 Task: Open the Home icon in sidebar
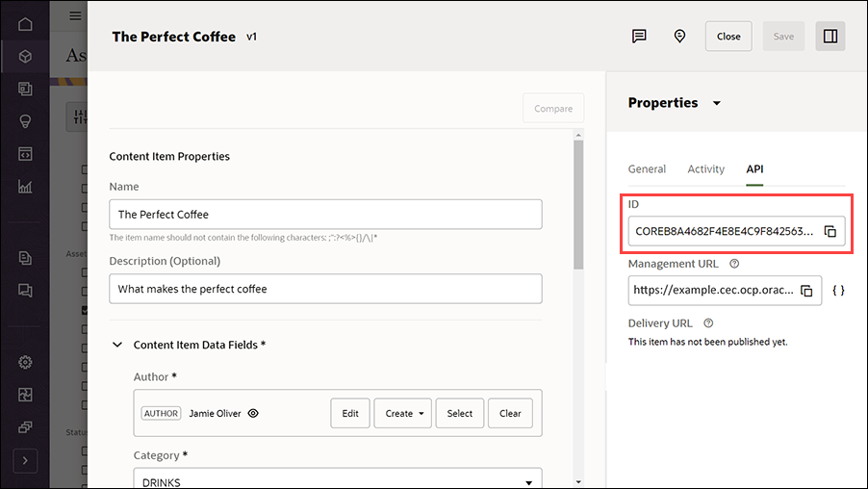(x=25, y=24)
